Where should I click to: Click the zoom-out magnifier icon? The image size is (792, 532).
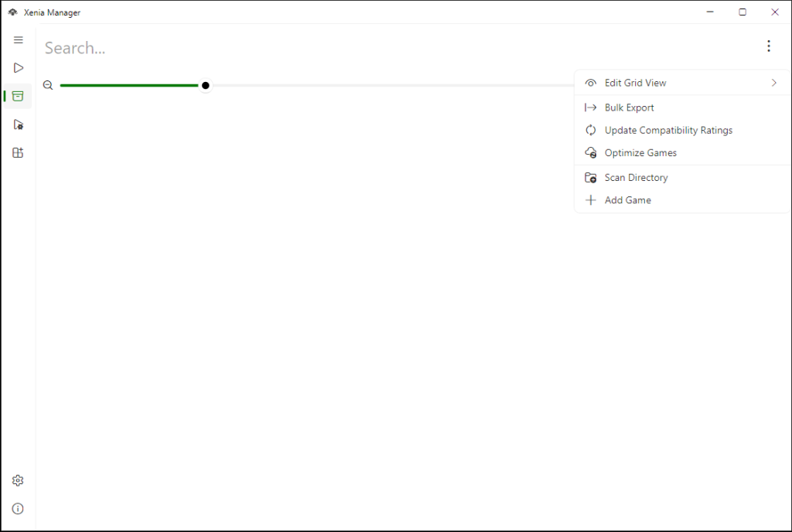coord(48,85)
